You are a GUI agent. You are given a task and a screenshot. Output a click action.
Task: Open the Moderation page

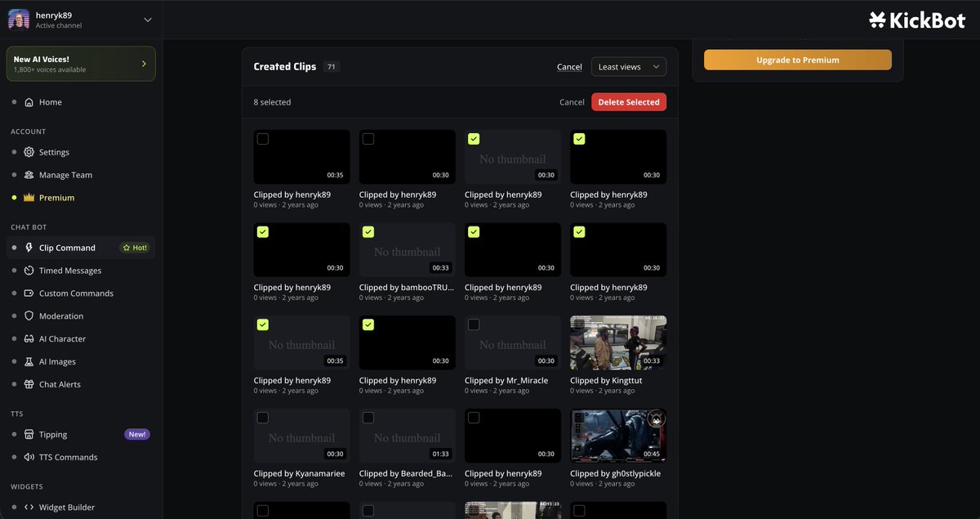[x=61, y=316]
